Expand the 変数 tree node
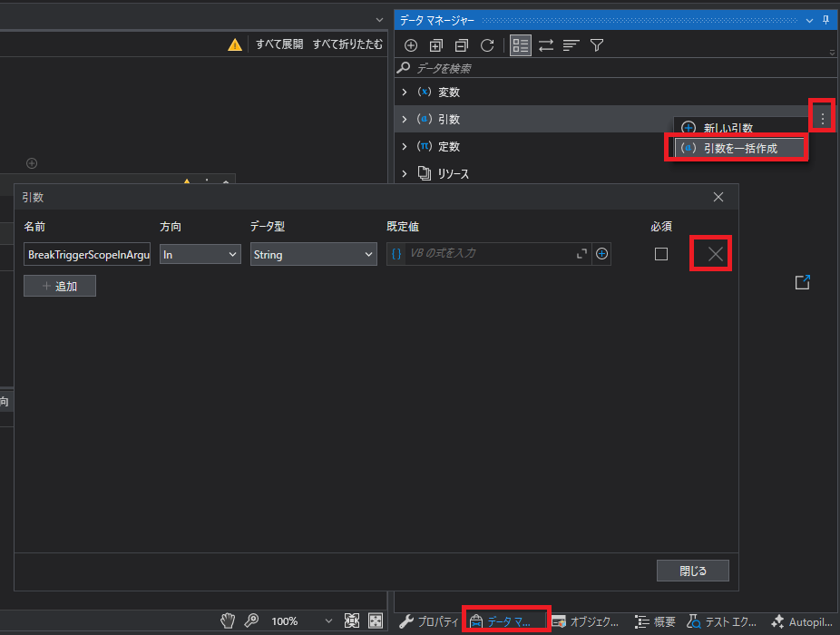840x635 pixels. [x=405, y=93]
